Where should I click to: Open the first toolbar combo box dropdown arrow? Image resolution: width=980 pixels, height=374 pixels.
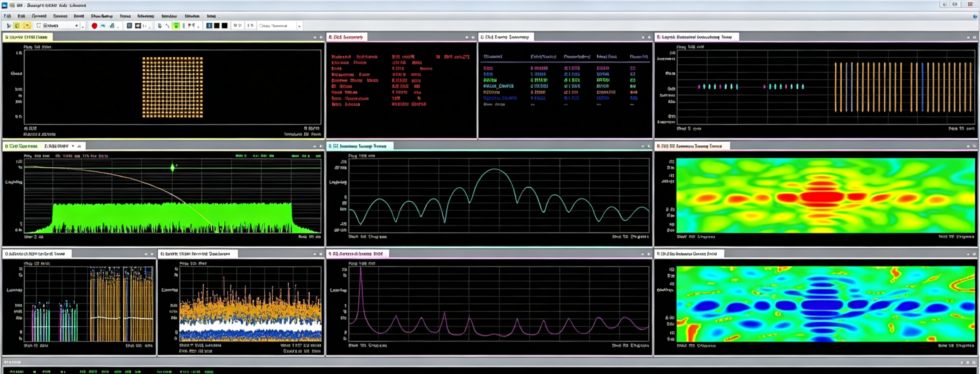point(77,26)
